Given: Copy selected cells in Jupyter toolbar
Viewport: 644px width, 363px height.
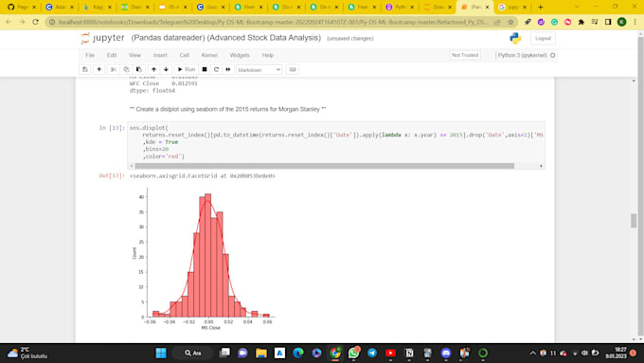Looking at the screenshot, I should click(x=126, y=69).
